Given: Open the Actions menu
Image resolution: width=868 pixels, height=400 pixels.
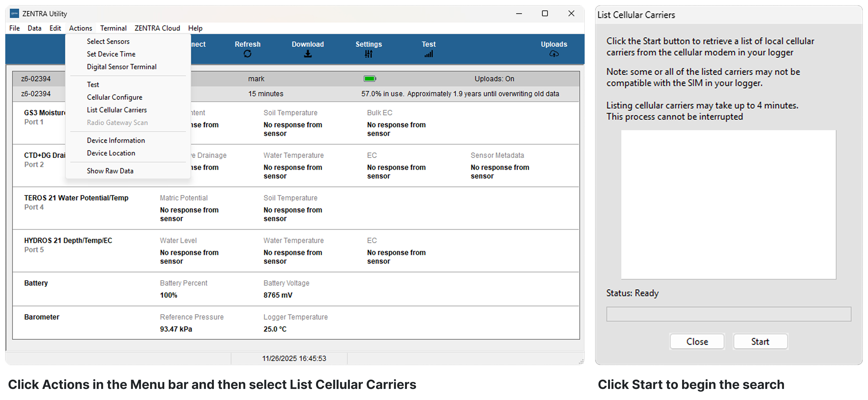Looking at the screenshot, I should 80,28.
